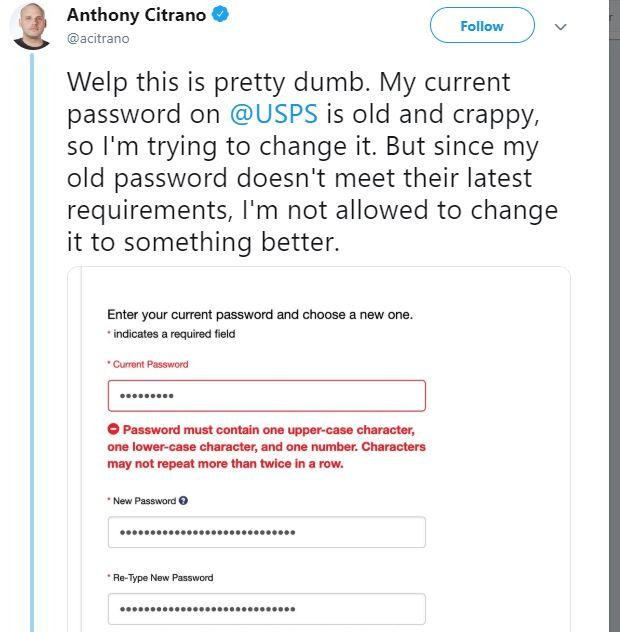Screen dimensions: 620x632
Task: Open the @USPS mention link
Action: pos(274,114)
